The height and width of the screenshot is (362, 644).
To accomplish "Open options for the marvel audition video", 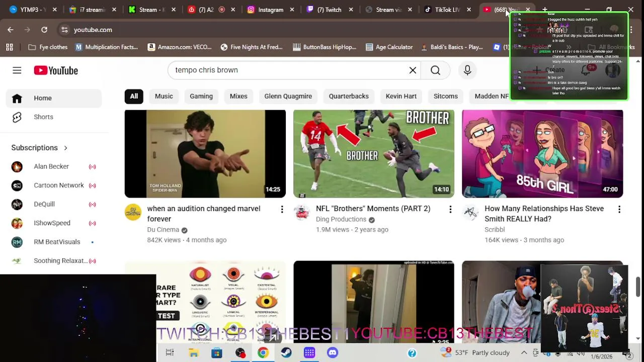I will (282, 209).
